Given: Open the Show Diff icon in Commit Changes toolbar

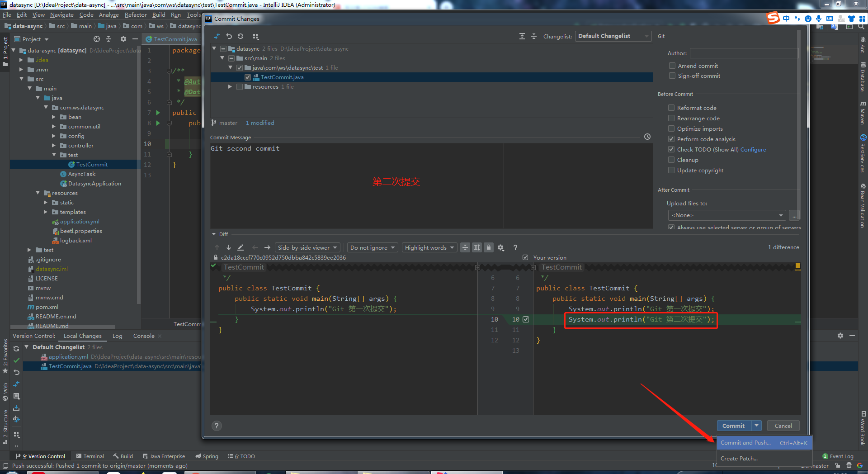Looking at the screenshot, I should pyautogui.click(x=217, y=36).
